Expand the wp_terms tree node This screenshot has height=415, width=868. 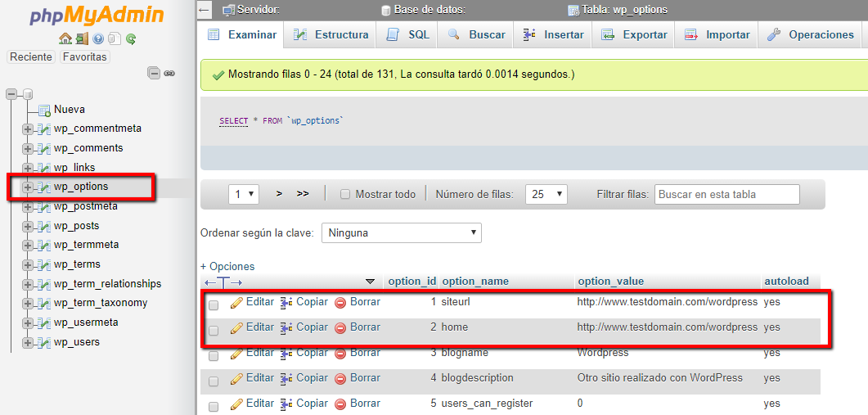click(x=27, y=265)
